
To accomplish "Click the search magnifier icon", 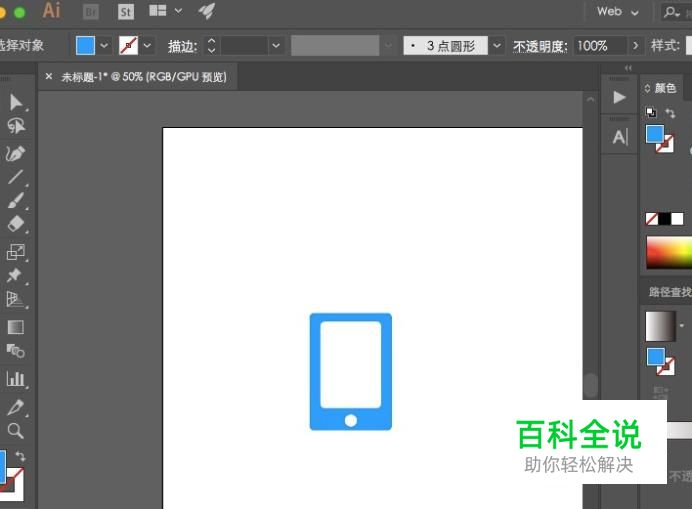I will (671, 12).
